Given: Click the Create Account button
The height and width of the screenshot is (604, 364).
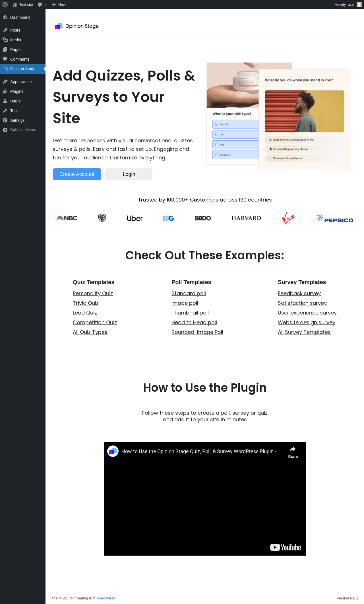Looking at the screenshot, I should [x=77, y=174].
